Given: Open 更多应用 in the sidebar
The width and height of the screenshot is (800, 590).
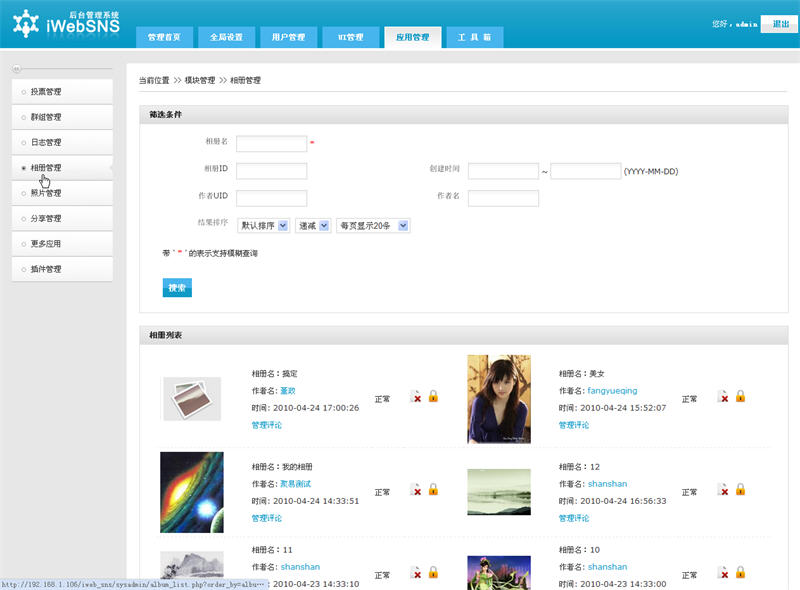Looking at the screenshot, I should pyautogui.click(x=62, y=243).
